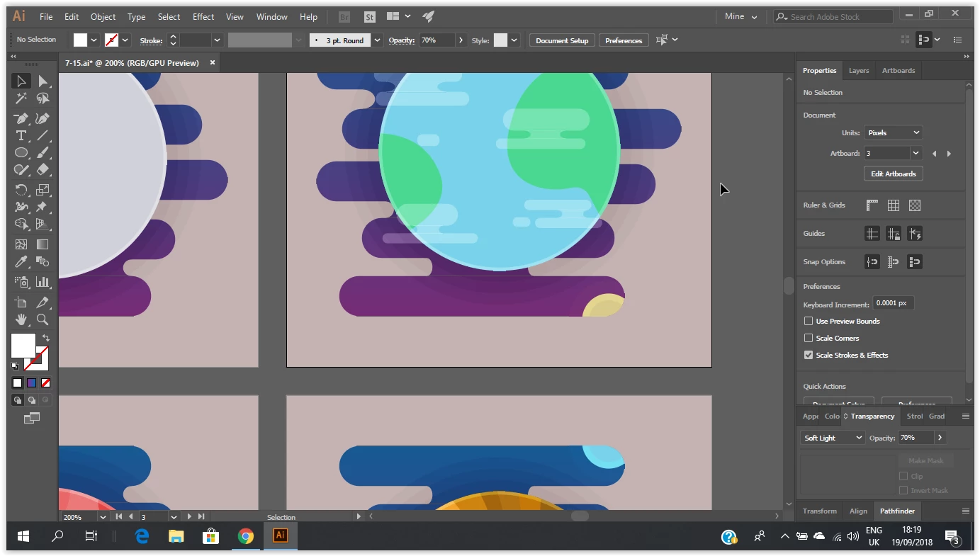
Task: Select the Mesh tool
Action: 21,244
